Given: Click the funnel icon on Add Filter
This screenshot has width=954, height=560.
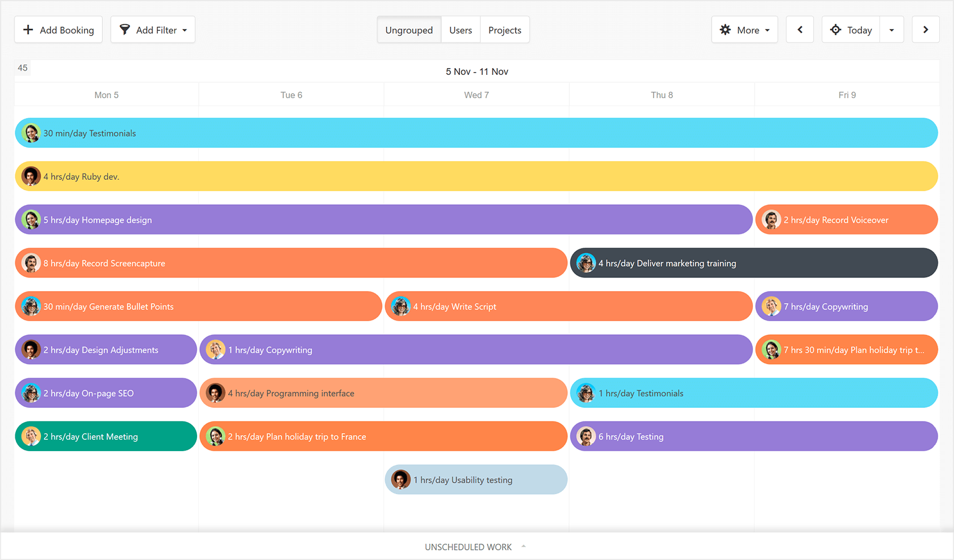Looking at the screenshot, I should (x=125, y=30).
